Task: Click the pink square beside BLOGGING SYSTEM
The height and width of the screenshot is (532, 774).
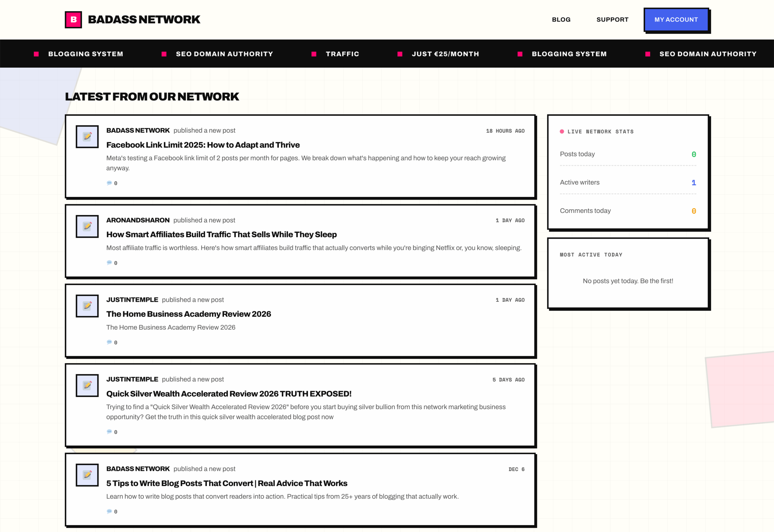Action: pyautogui.click(x=36, y=54)
